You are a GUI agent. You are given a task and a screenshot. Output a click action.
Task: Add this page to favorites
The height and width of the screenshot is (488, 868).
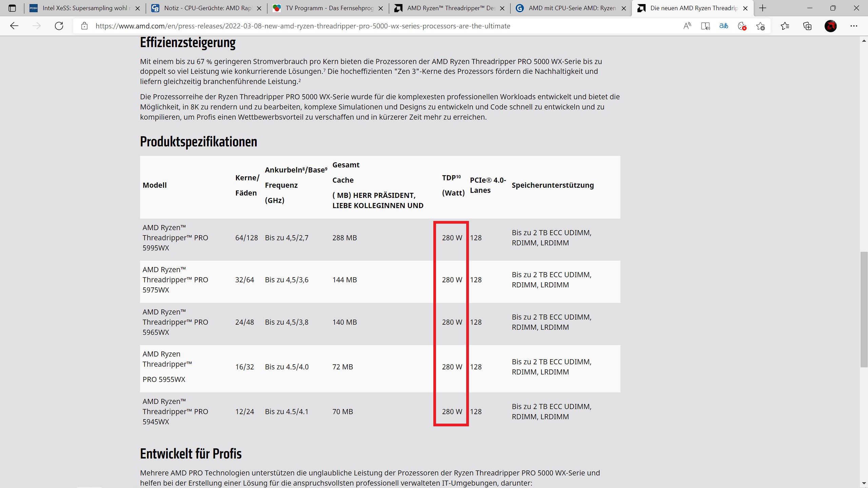pos(760,26)
